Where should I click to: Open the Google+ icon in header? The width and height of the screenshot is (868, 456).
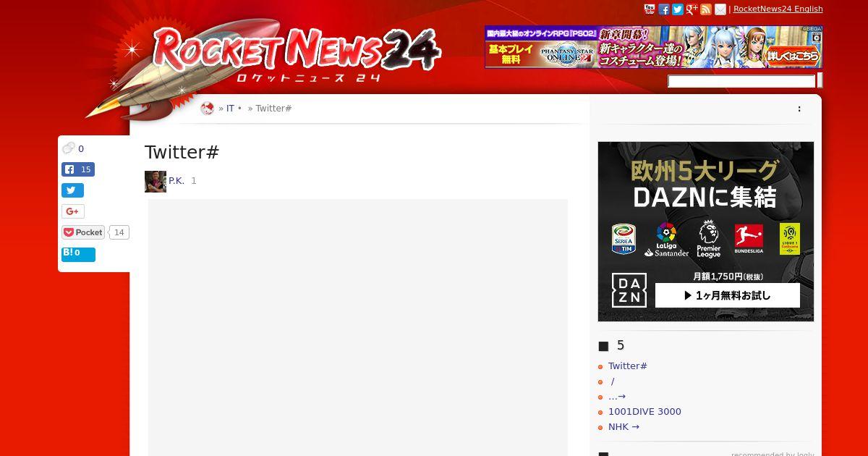pos(692,9)
